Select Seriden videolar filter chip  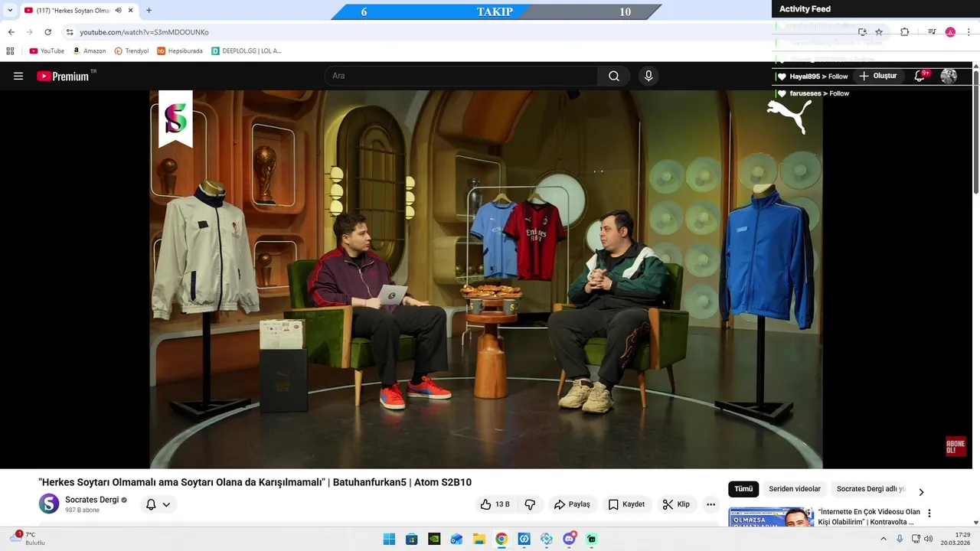795,489
